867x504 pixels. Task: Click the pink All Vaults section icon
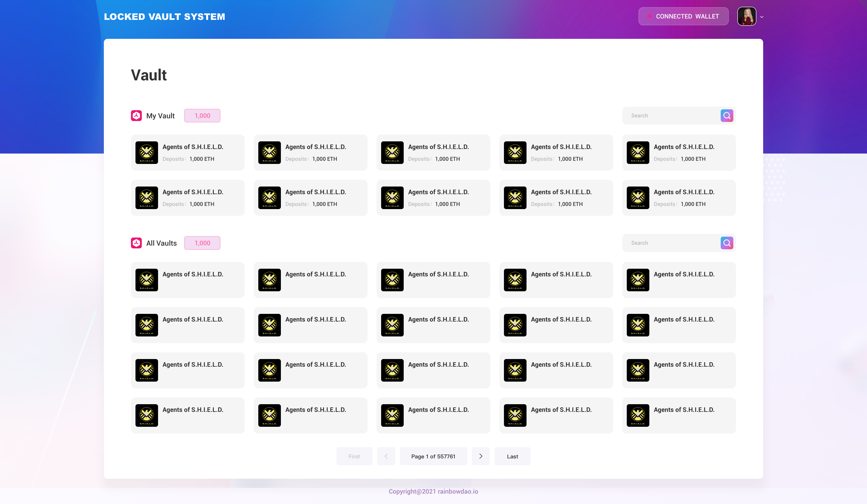point(136,243)
